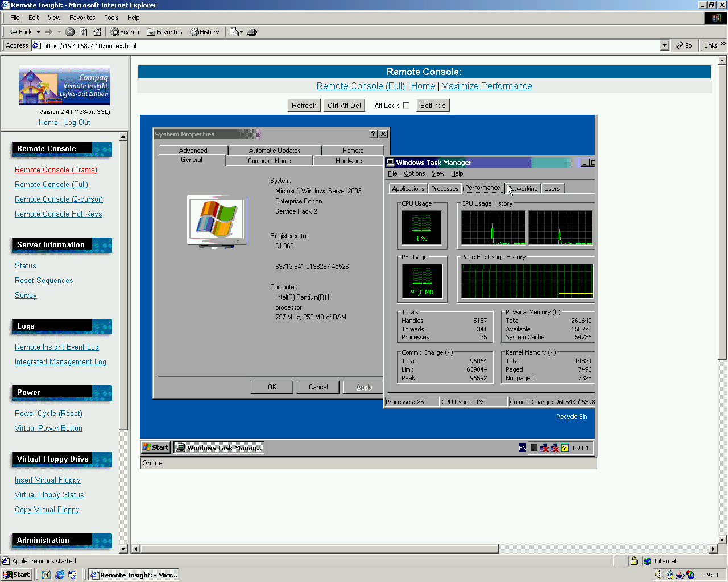
Task: Click the Stop button in IE toolbar
Action: click(x=70, y=32)
